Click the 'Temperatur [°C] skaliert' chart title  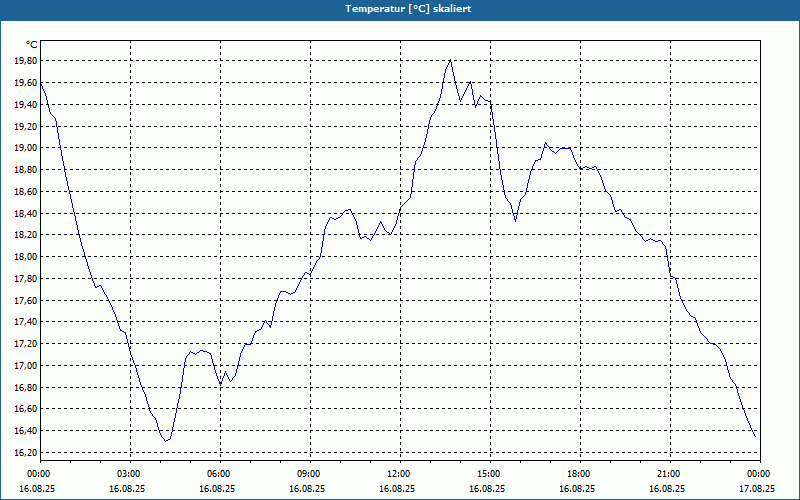(408, 9)
